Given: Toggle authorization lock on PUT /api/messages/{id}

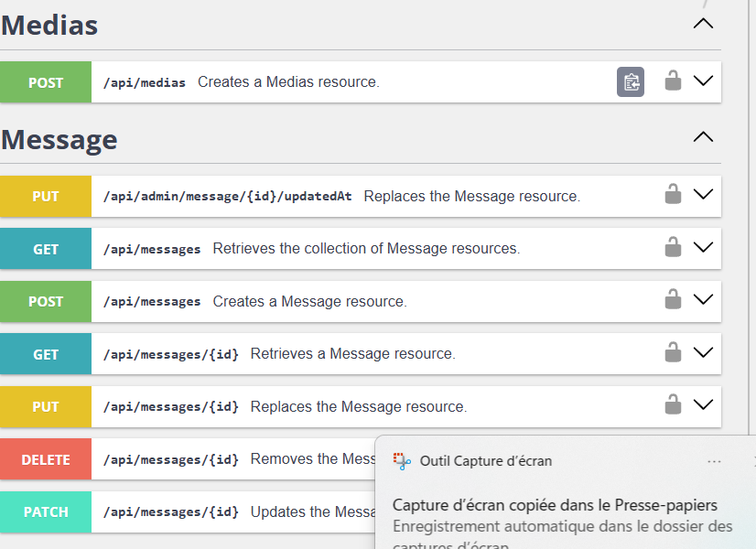Looking at the screenshot, I should tap(673, 404).
